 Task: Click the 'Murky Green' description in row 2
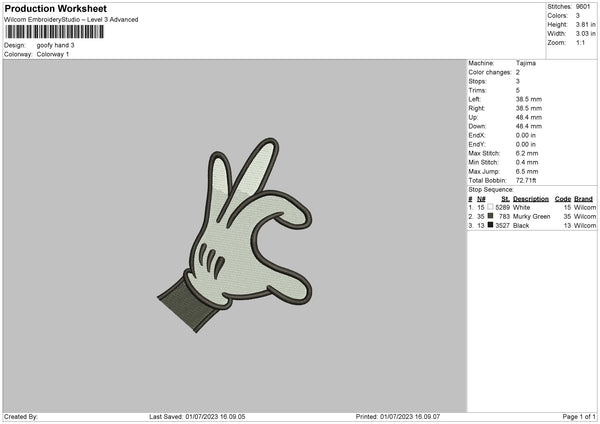(x=532, y=217)
